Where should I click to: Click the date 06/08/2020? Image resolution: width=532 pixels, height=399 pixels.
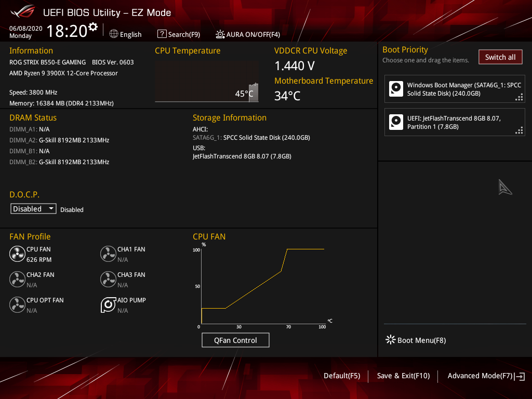tap(26, 29)
